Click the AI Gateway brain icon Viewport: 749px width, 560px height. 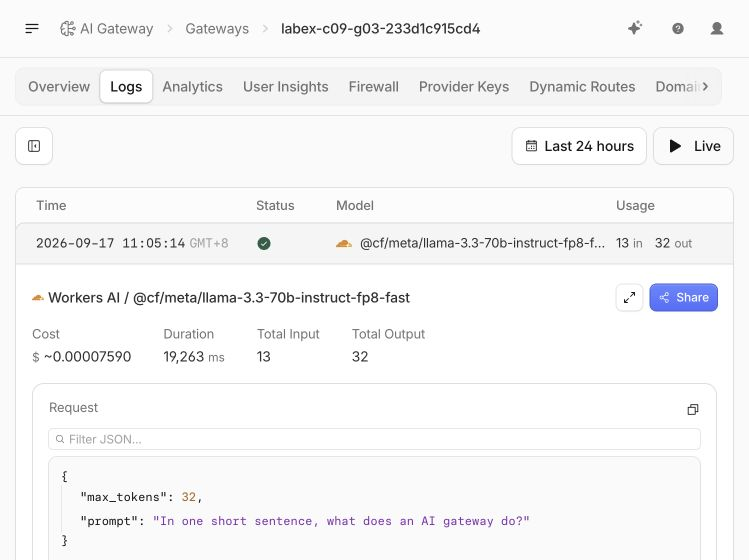tap(67, 29)
